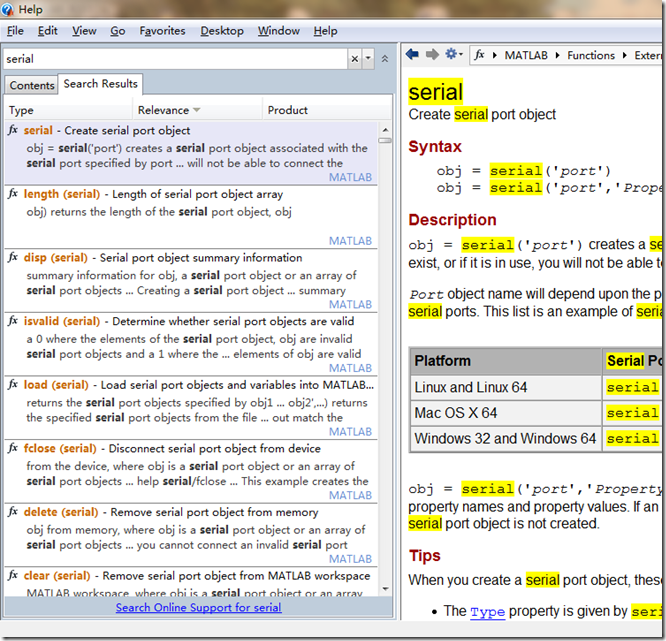The image size is (666, 641).
Task: Click fx icon beside fclose (serial)
Action: pyautogui.click(x=13, y=449)
